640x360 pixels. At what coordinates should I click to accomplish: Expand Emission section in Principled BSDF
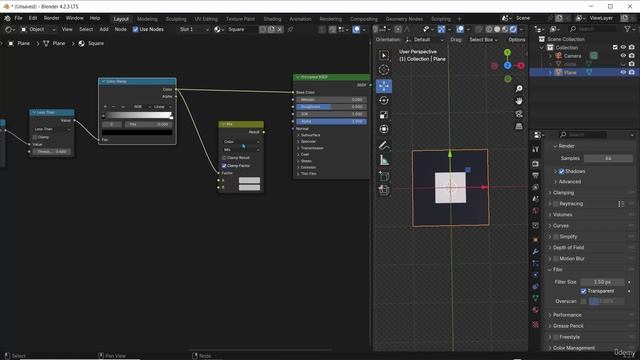pos(308,167)
